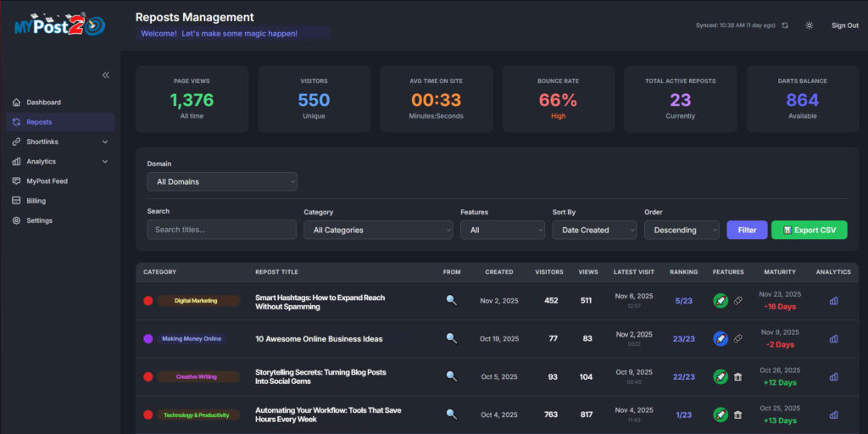Click green rocket icon in Storytelling Secrets row
The width and height of the screenshot is (868, 434).
click(x=720, y=376)
